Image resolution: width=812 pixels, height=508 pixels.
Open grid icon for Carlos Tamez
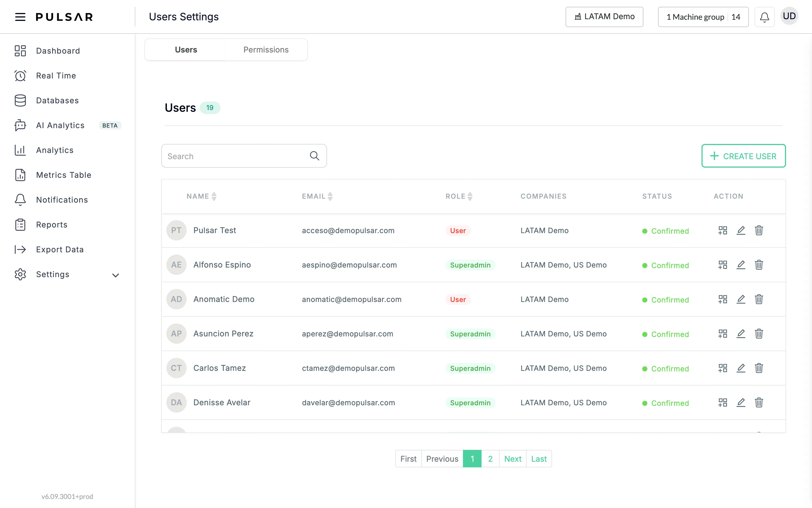click(723, 368)
